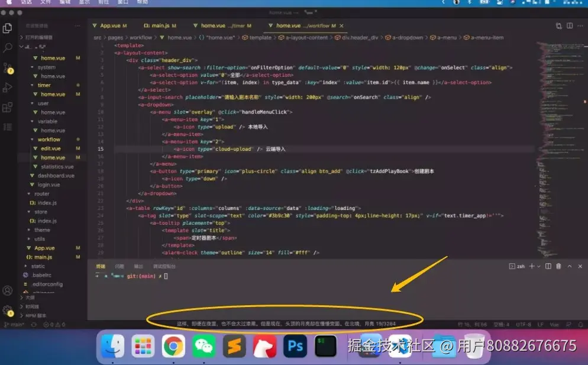The width and height of the screenshot is (588, 365).
Task: Open login.vue in the file tree
Action: tap(49, 185)
